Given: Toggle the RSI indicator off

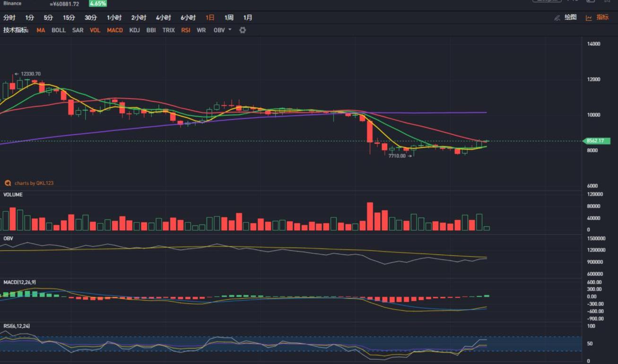Looking at the screenshot, I should pos(185,30).
